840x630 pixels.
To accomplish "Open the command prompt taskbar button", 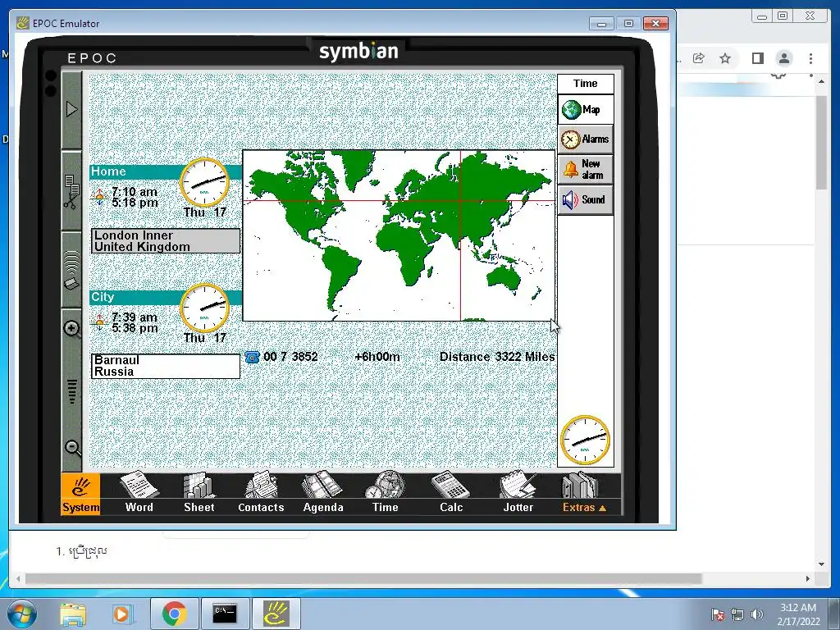I will point(225,614).
